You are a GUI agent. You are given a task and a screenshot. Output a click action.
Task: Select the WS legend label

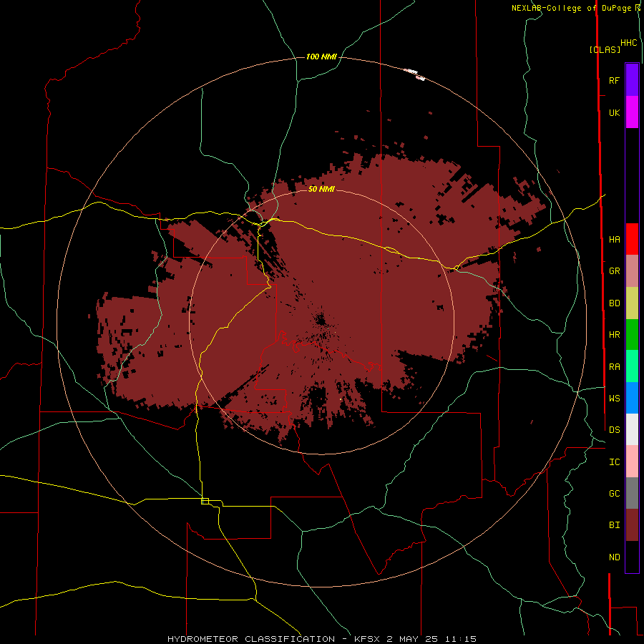point(614,398)
